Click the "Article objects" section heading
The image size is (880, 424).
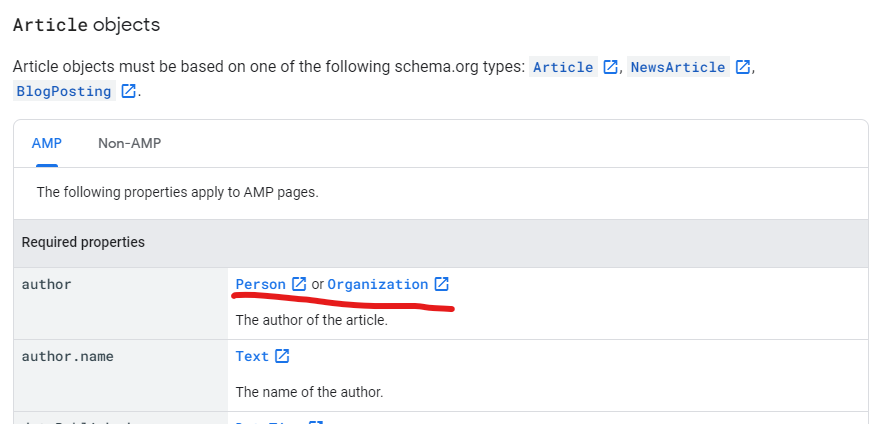tap(86, 24)
